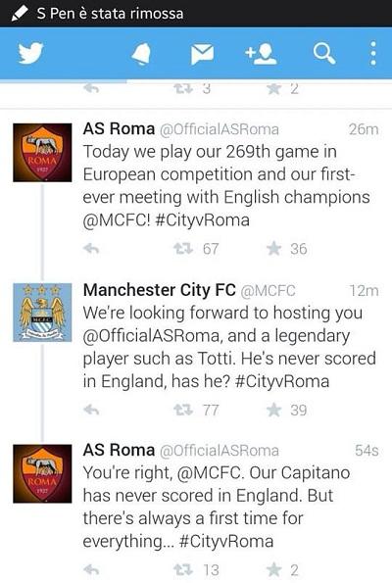Retweet the 269th game tweet
392x583 pixels.
pos(183,248)
